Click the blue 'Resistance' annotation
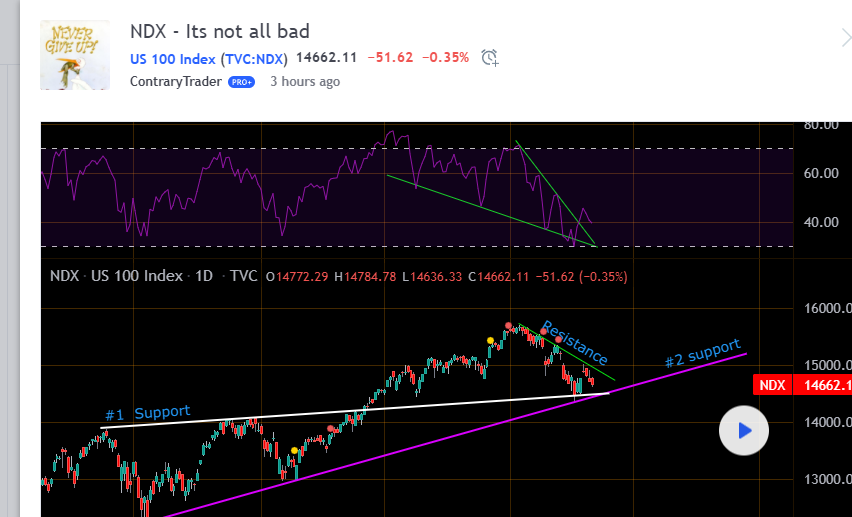Image resolution: width=852 pixels, height=517 pixels. [574, 342]
